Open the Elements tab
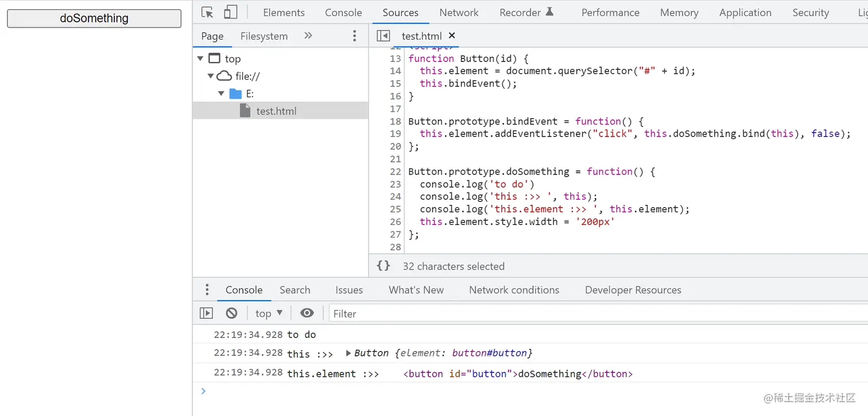This screenshot has height=416, width=868. click(284, 12)
